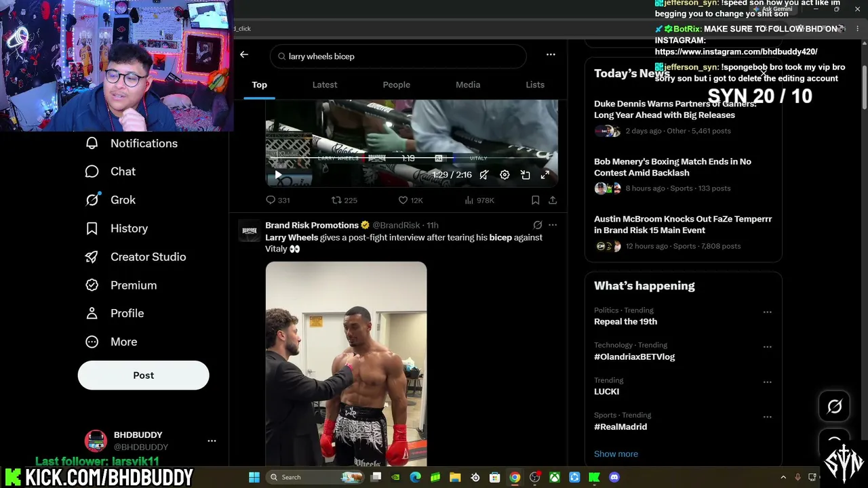Open the 'Repeal the 19th' trend

point(625,321)
